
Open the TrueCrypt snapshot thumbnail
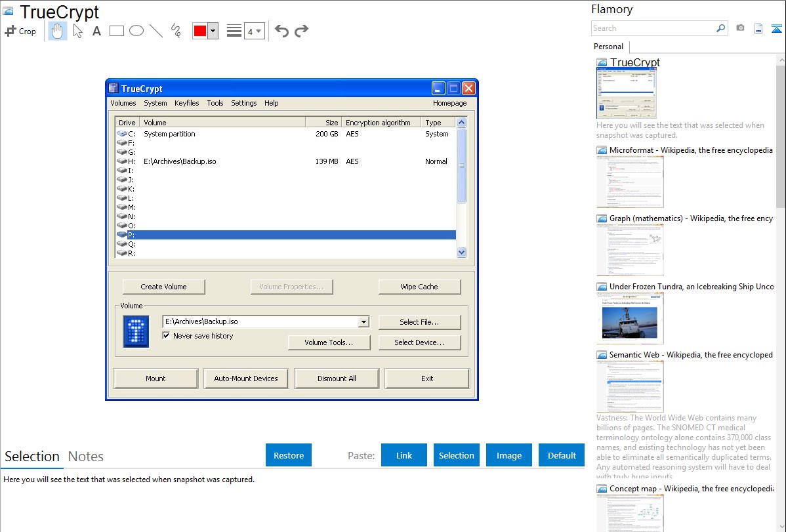click(x=626, y=92)
